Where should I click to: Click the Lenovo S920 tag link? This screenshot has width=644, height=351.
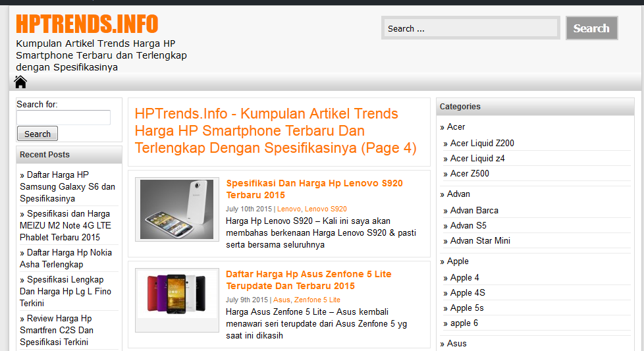(326, 209)
